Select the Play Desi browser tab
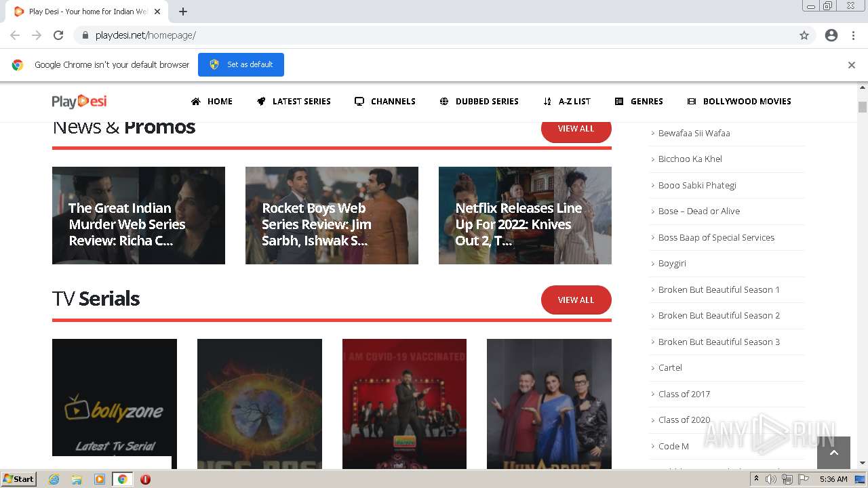Screen dimensions: 868x488 pyautogui.click(x=87, y=12)
